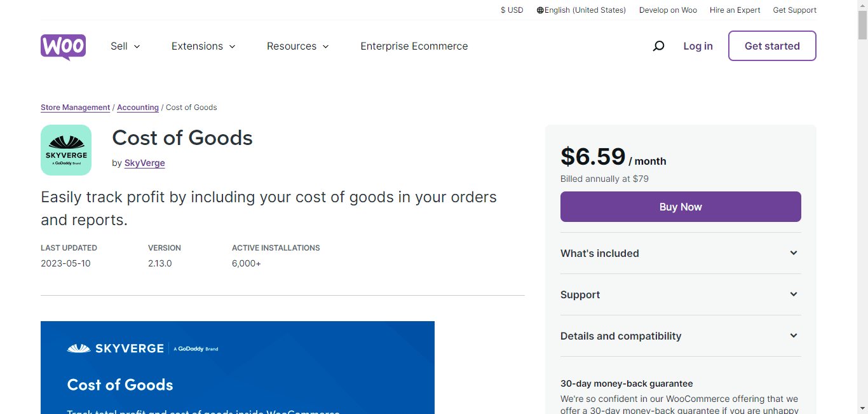Change the $ USD currency selector
Screen dimensions: 868x414
512,10
